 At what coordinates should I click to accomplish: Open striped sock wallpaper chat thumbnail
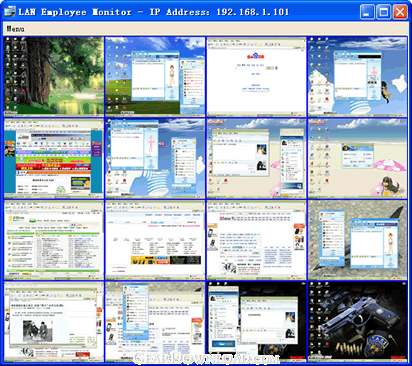(155, 158)
